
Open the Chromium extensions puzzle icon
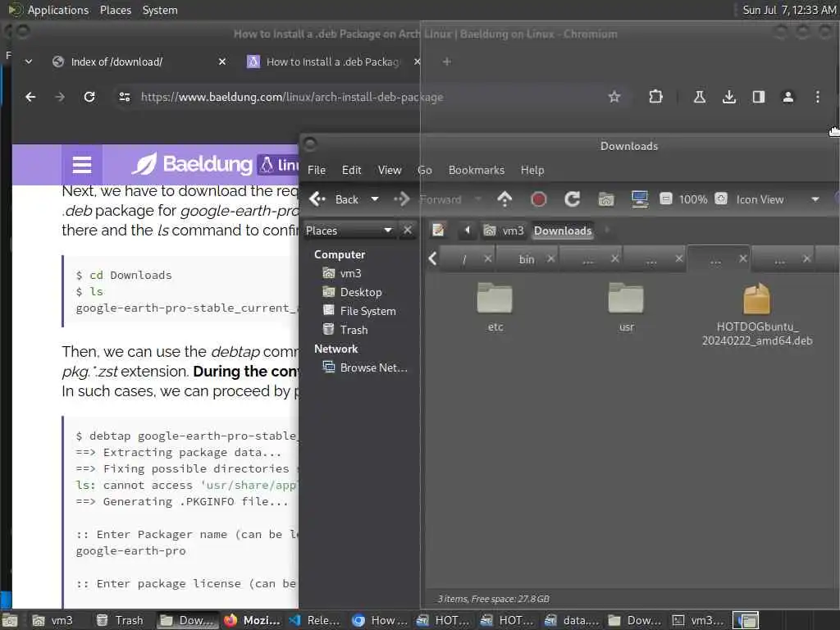(x=655, y=97)
